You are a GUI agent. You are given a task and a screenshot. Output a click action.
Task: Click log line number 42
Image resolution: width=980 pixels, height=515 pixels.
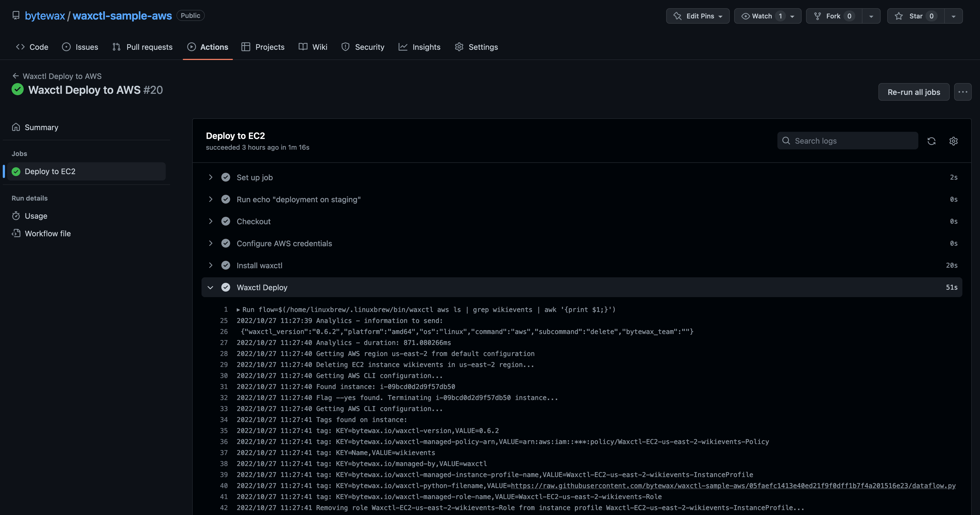224,508
